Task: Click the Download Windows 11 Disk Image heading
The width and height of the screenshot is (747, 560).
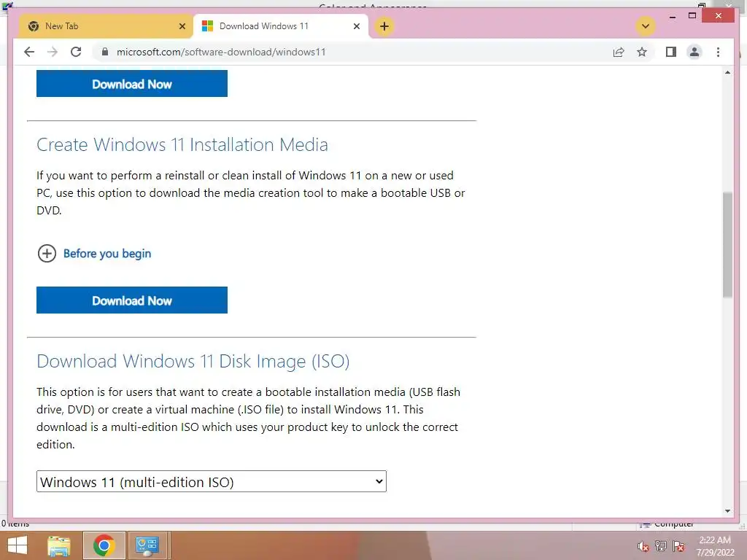Action: pos(193,361)
